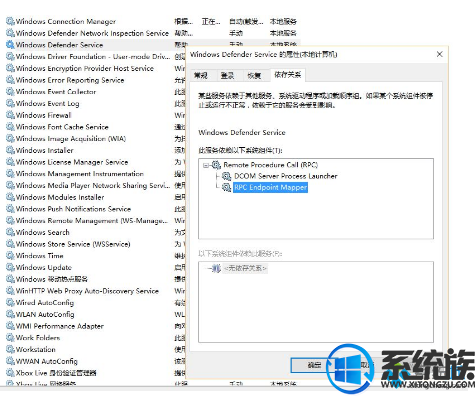Select Windows Defender Network Inspection Service name
The height and width of the screenshot is (397, 475).
[x=92, y=33]
